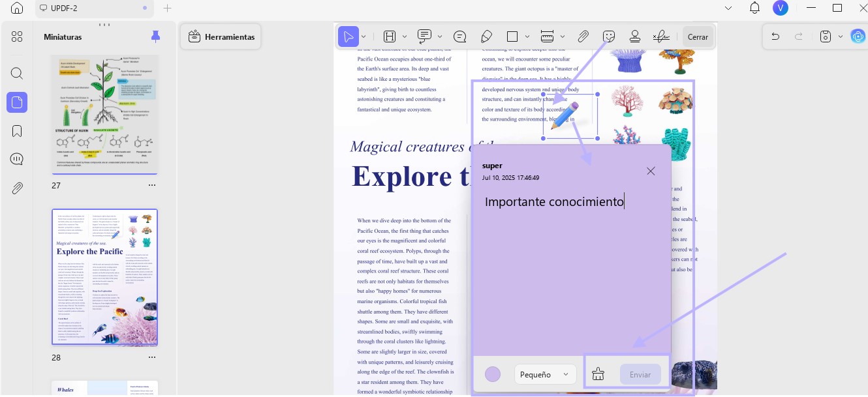
Task: Open the search panel in the sidebar
Action: click(17, 73)
